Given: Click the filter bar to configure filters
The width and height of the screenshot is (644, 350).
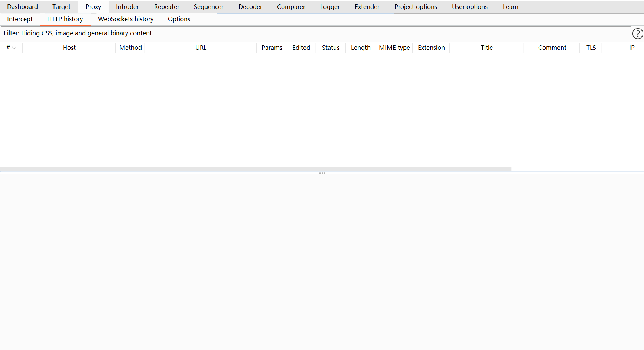Looking at the screenshot, I should [316, 33].
